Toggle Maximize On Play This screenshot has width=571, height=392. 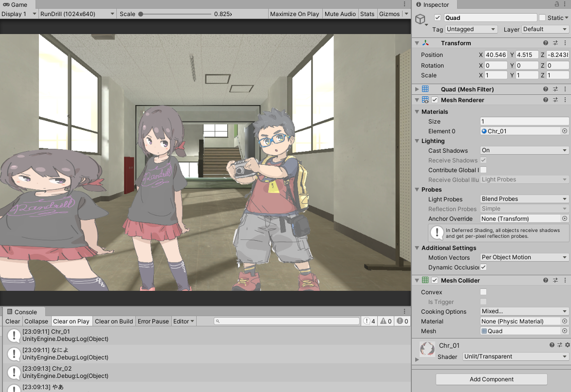[294, 14]
